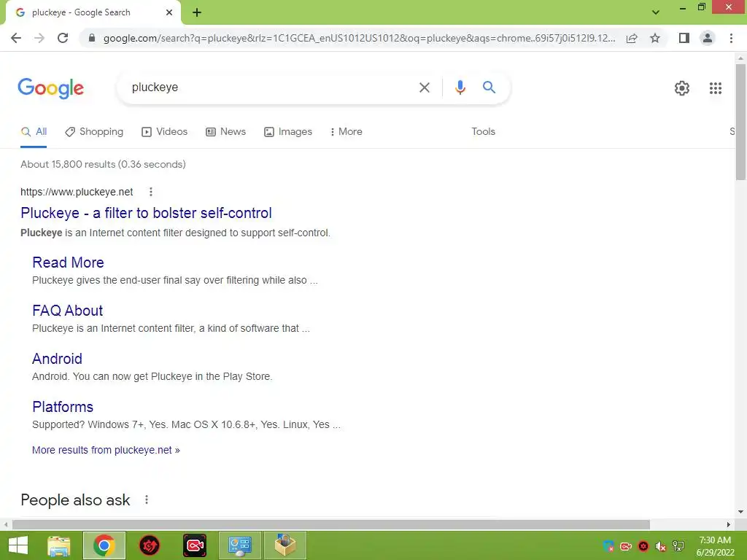Open the red gear taskbar app
Image resolution: width=747 pixels, height=560 pixels.
tap(149, 545)
